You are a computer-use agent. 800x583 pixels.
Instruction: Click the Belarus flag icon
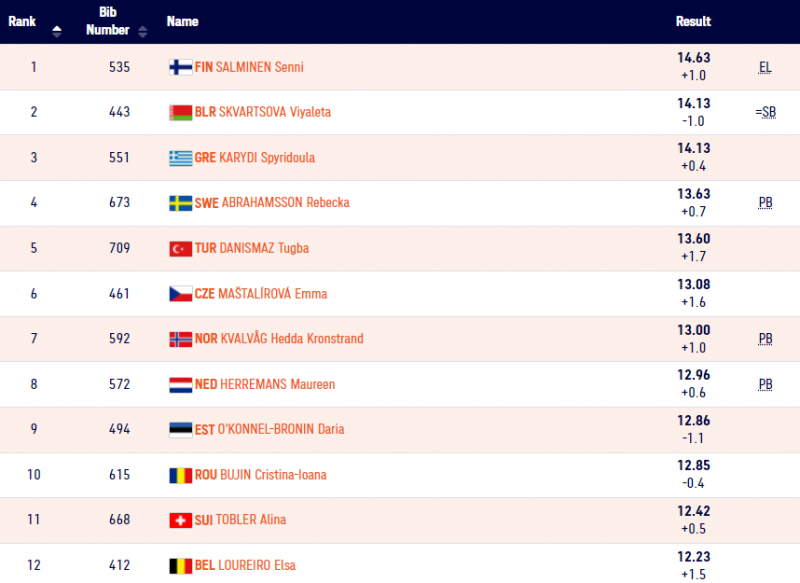tap(180, 112)
